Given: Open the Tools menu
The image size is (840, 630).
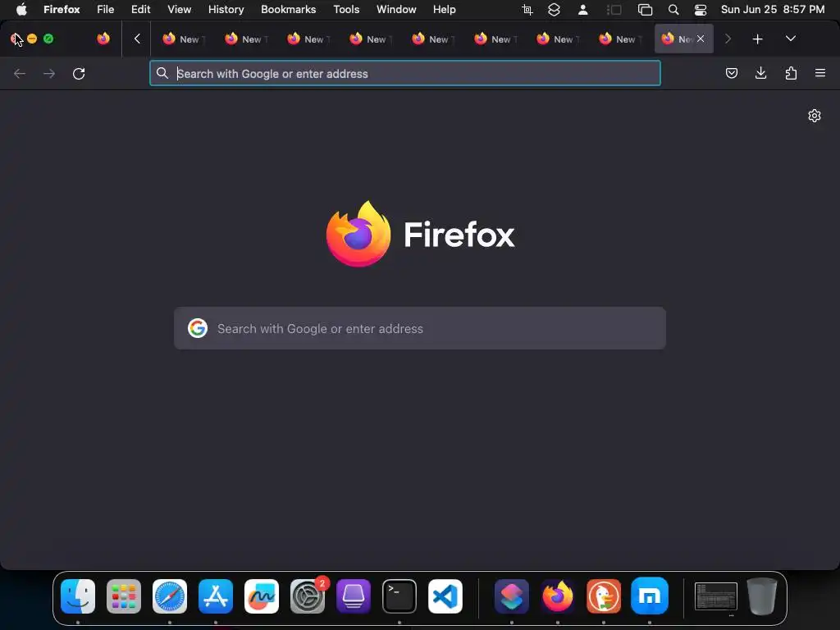Looking at the screenshot, I should coord(346,10).
